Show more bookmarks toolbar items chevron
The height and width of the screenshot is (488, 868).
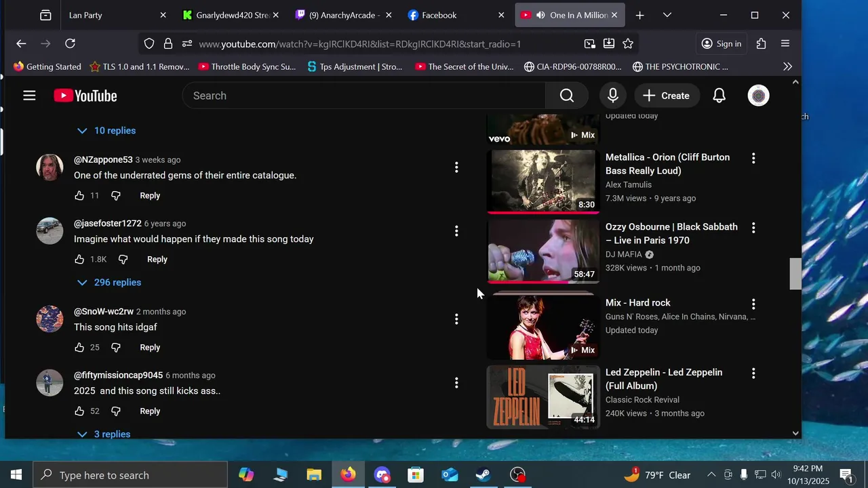click(x=787, y=66)
